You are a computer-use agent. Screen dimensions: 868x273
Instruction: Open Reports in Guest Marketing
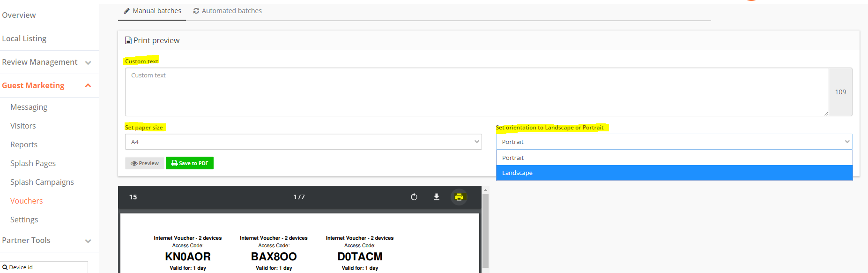[x=24, y=144]
